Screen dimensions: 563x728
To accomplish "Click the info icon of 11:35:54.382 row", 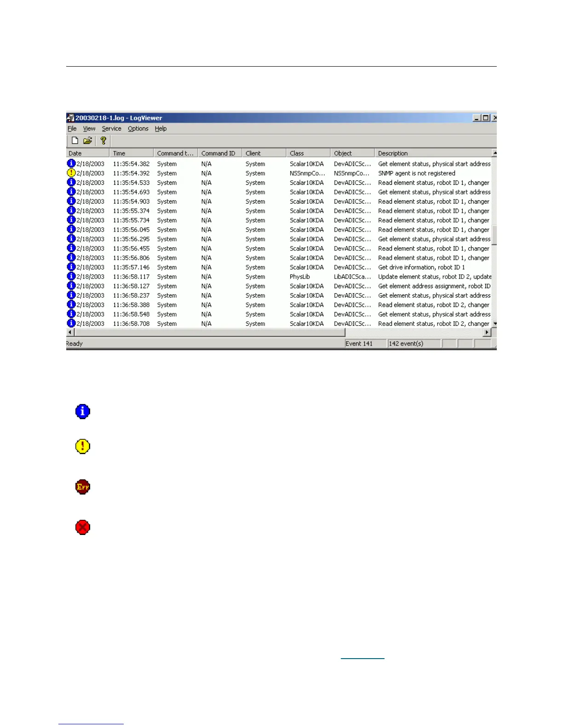I will point(71,163).
